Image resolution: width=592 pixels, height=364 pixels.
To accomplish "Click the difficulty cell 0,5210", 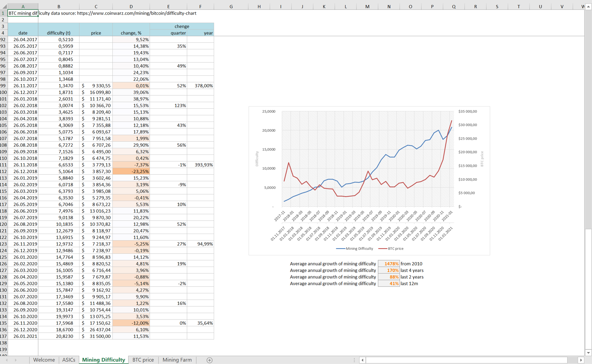I will (59, 40).
